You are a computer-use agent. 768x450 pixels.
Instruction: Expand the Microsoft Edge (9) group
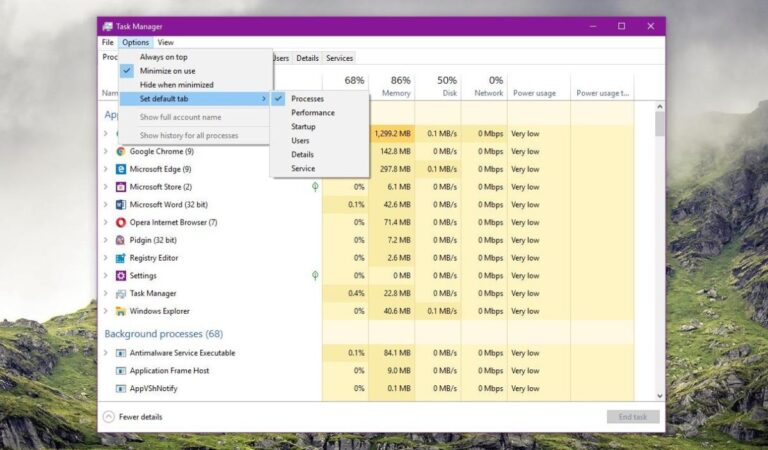pyautogui.click(x=106, y=169)
